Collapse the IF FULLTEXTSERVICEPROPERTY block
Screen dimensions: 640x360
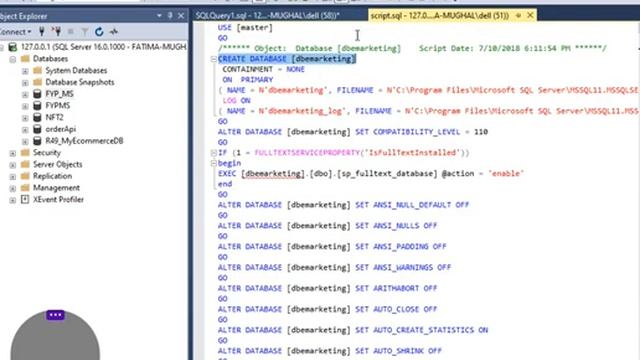(x=213, y=153)
